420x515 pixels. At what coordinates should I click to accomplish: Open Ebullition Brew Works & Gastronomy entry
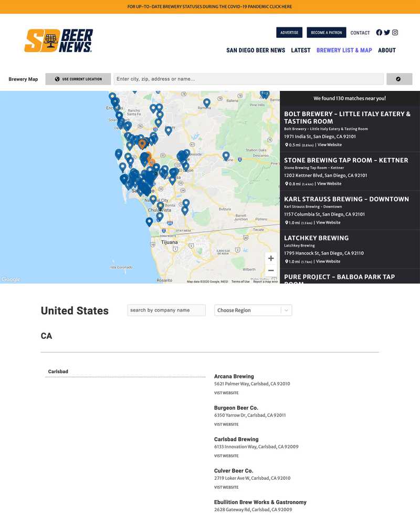tap(260, 502)
